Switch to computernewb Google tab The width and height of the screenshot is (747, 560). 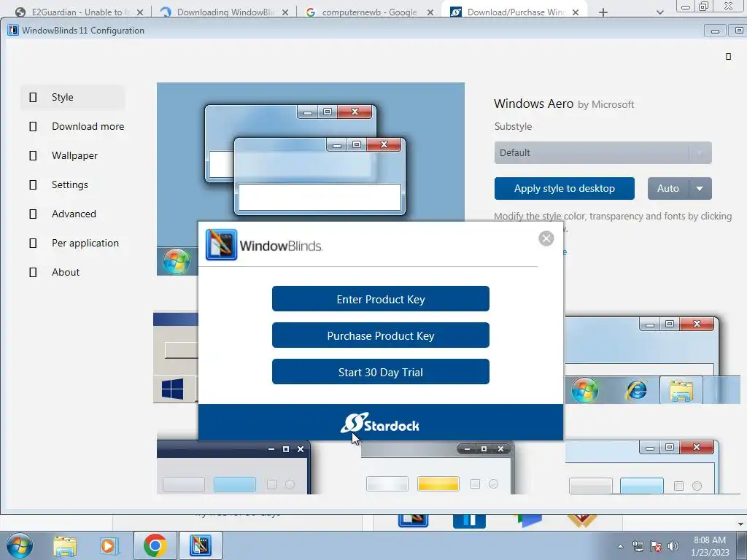(x=369, y=12)
